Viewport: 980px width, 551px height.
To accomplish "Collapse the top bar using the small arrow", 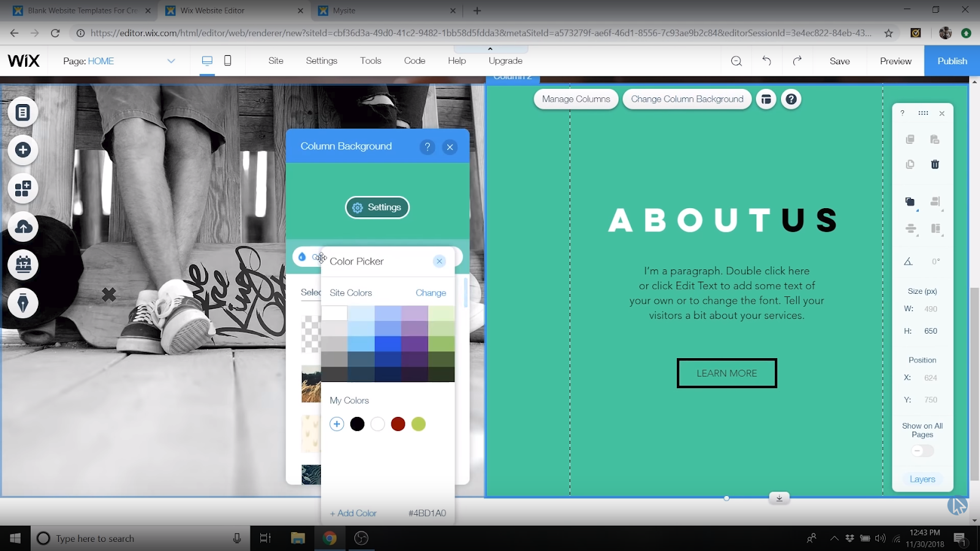I will (x=490, y=49).
